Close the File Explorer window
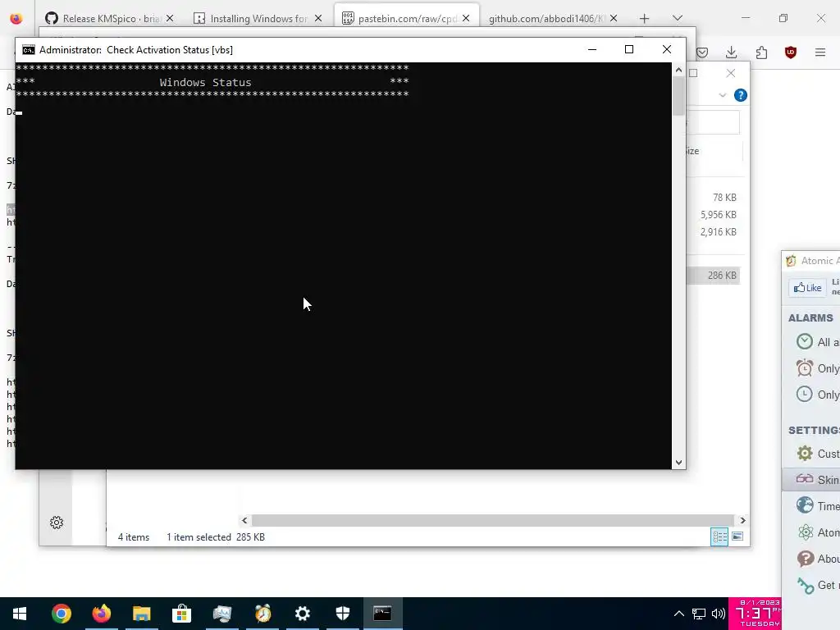Viewport: 840px width, 630px height. [731, 73]
